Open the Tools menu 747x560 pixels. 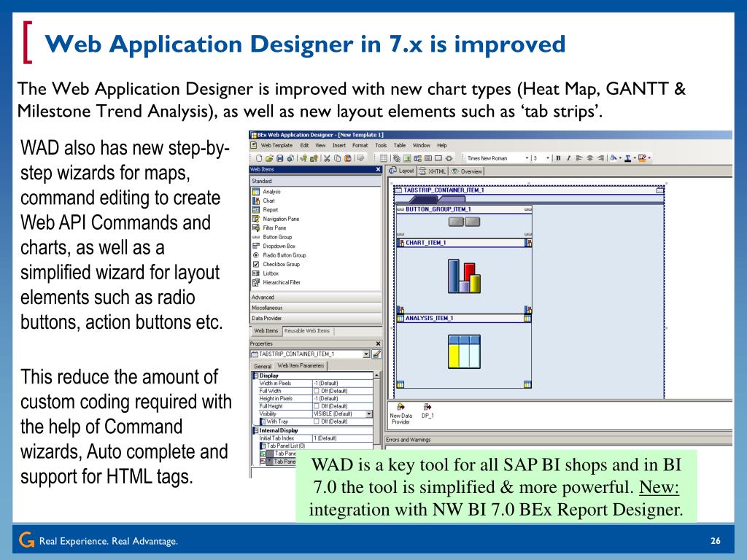pos(381,145)
